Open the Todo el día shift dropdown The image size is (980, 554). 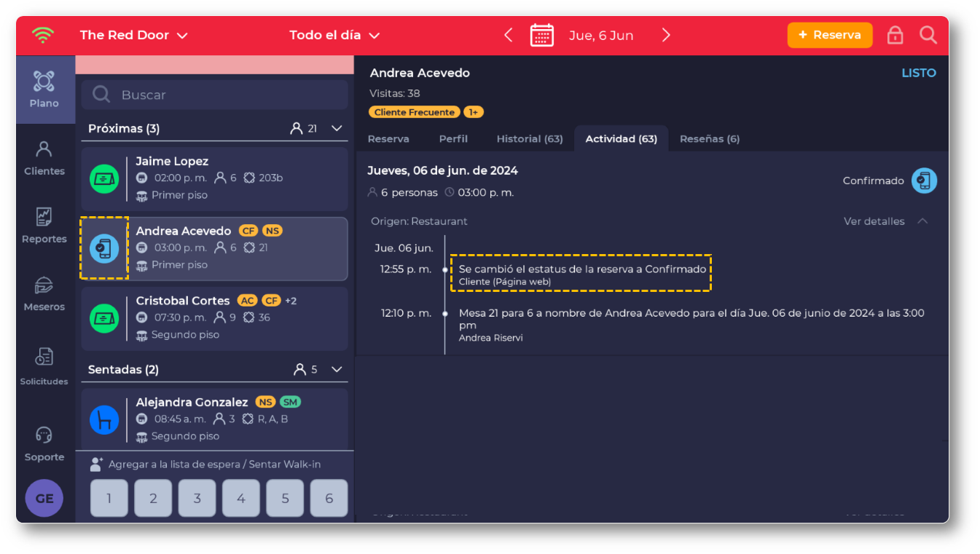coord(334,35)
